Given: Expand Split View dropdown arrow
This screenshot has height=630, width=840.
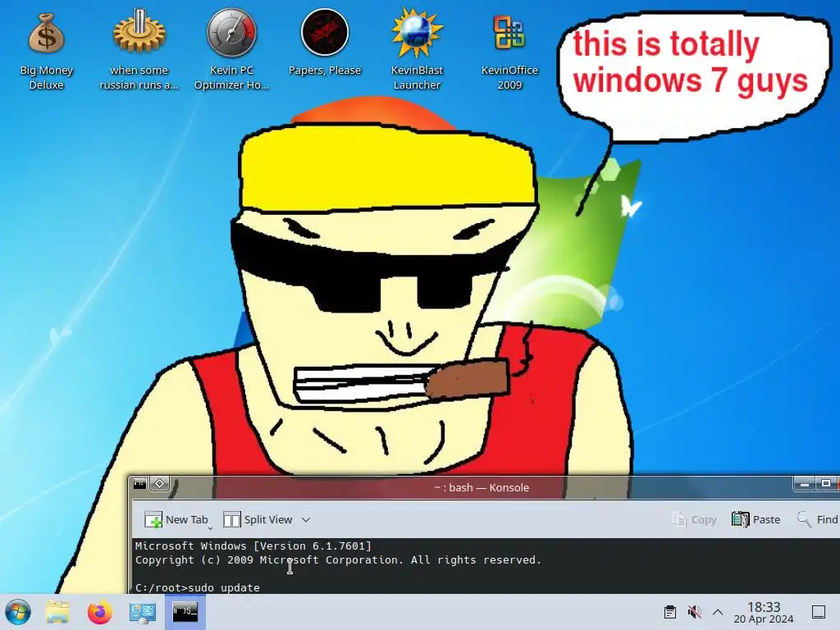Looking at the screenshot, I should click(x=306, y=519).
